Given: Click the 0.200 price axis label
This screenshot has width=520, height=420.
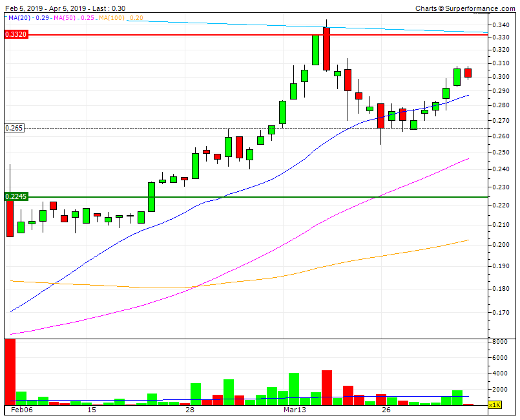Looking at the screenshot, I should pyautogui.click(x=501, y=245).
